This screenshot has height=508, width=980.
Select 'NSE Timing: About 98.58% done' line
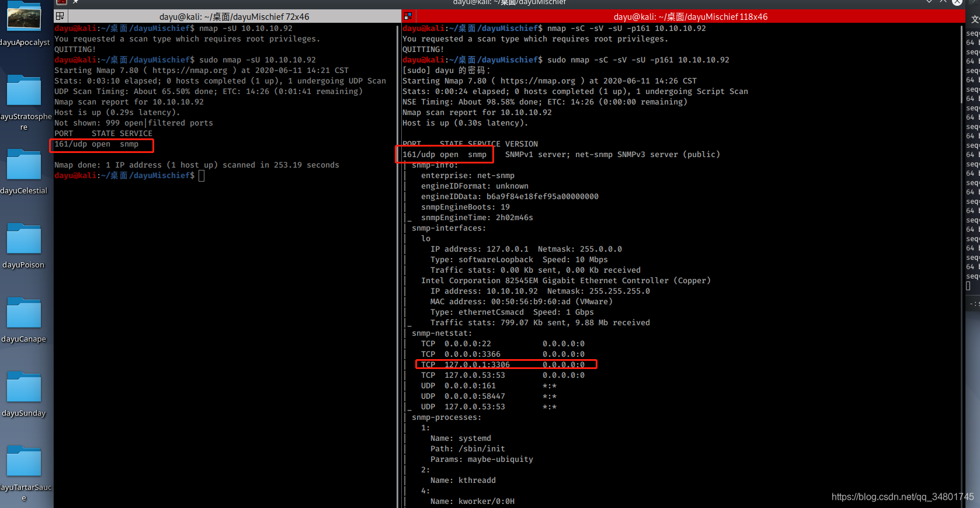545,102
